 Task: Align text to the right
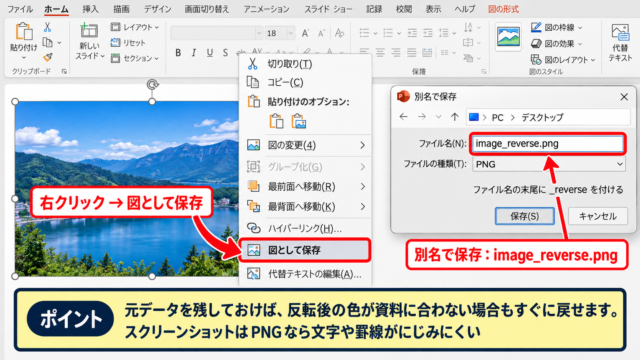[396, 52]
